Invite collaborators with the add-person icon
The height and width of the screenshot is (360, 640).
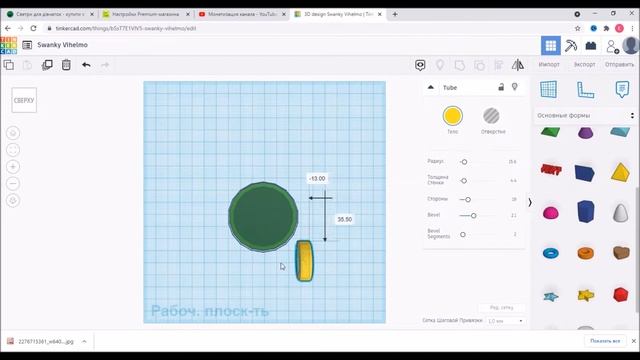(612, 47)
